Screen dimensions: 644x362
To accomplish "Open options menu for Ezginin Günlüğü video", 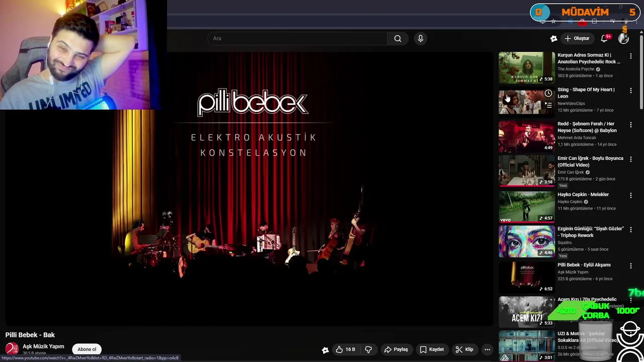I will click(631, 230).
